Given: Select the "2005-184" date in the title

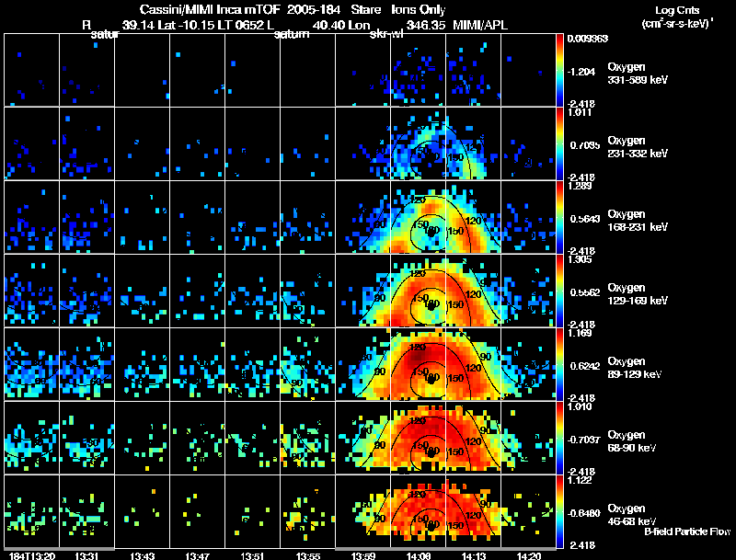Looking at the screenshot, I should [314, 10].
